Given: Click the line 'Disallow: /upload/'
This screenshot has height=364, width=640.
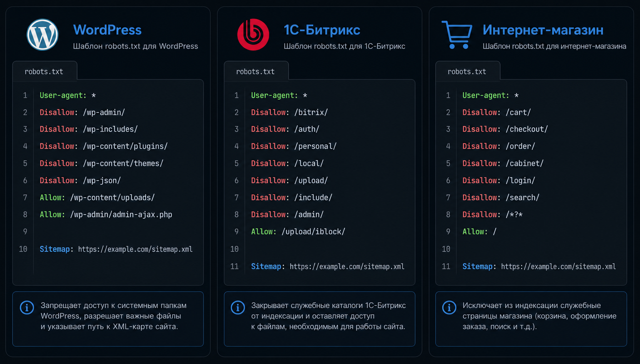Looking at the screenshot, I should [x=289, y=180].
